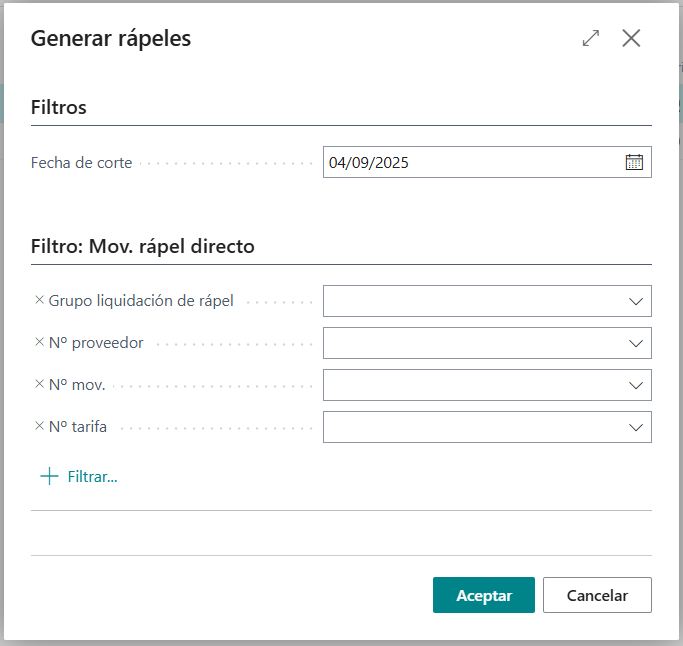Open the Nº tarifa dropdown arrow
This screenshot has width=683, height=646.
pos(635,427)
